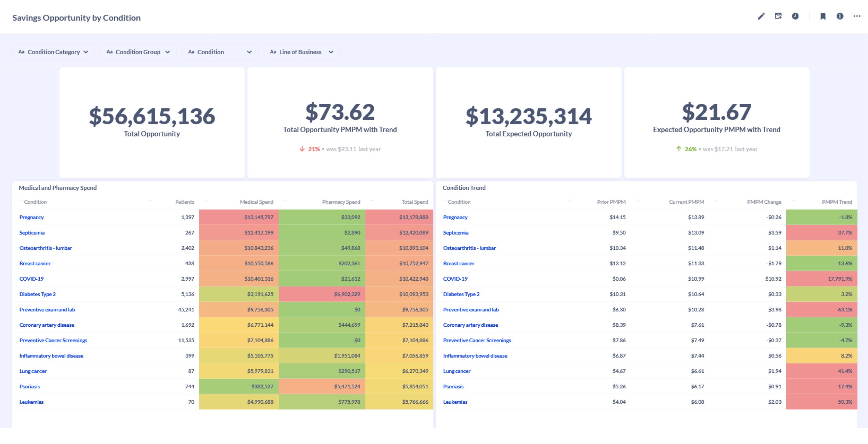The width and height of the screenshot is (868, 444).
Task: Sort by Medical Spend header
Action: point(256,202)
